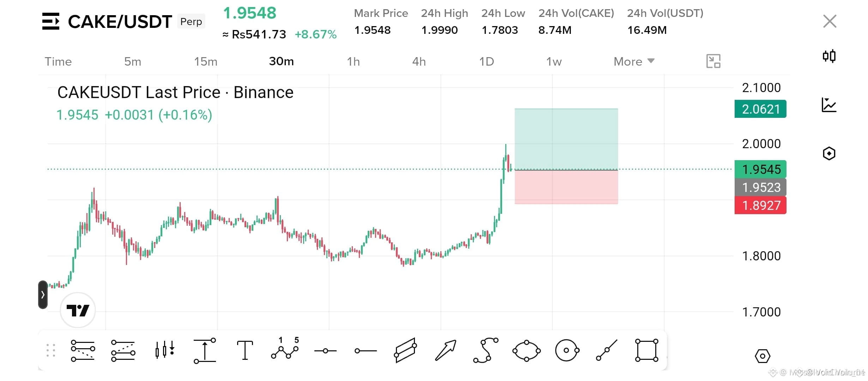Switch to the 4h timeframe
Image resolution: width=868 pixels, height=381 pixels.
[419, 61]
